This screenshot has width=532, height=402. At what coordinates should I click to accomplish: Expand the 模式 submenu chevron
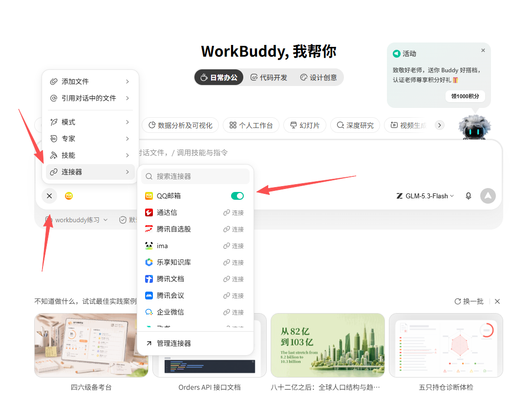click(x=128, y=122)
